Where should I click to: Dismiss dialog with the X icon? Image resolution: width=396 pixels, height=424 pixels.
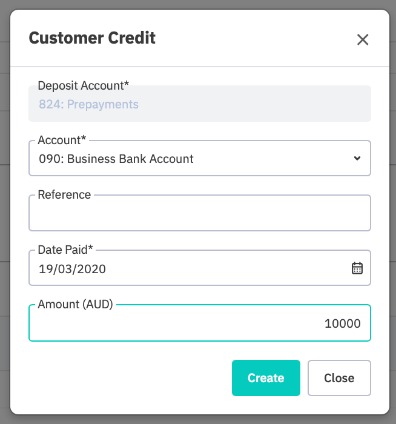tap(362, 40)
